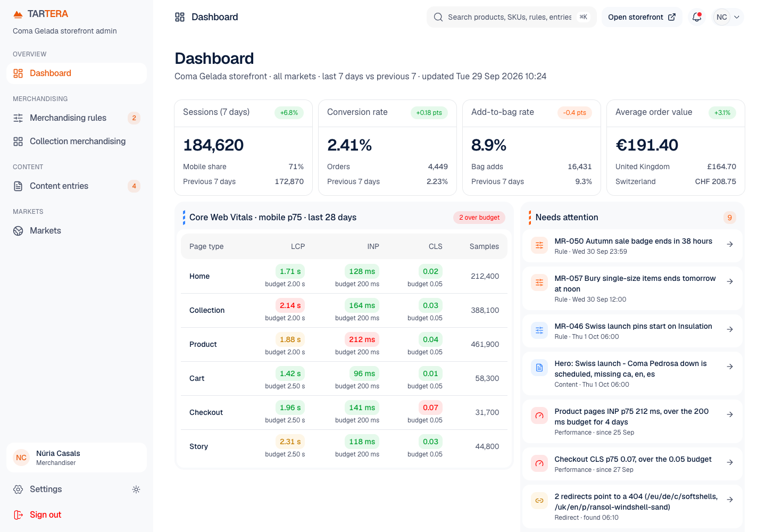Click the Open storefront button
The width and height of the screenshot is (766, 532).
[x=642, y=17]
